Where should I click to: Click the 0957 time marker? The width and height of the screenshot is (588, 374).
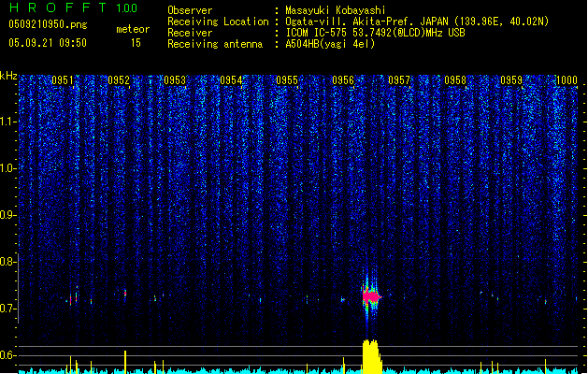click(399, 80)
